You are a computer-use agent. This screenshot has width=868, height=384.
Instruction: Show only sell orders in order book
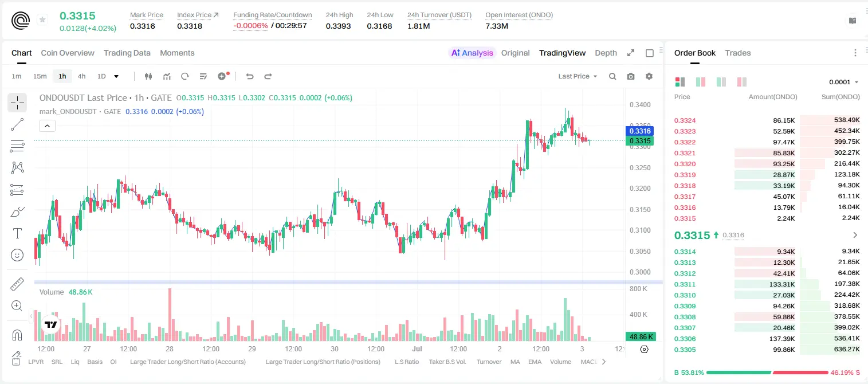(742, 82)
